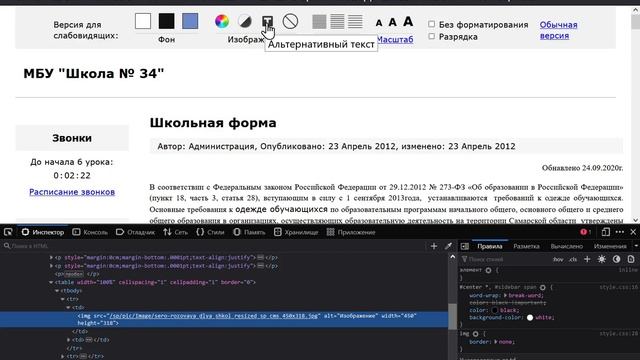This screenshot has width=640, height=360.
Task: Choose grayscale images mode icon
Action: point(245,21)
